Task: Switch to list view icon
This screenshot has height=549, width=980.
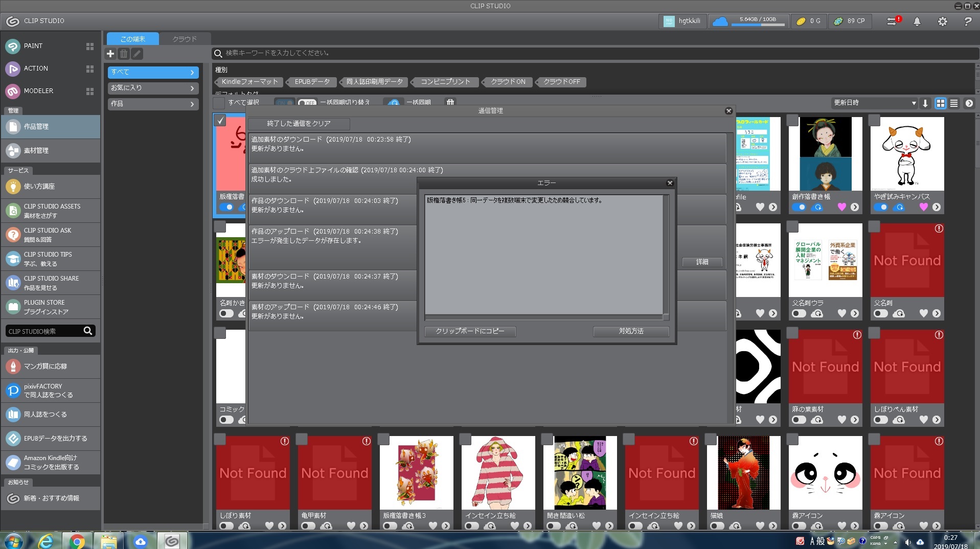Action: coord(954,103)
